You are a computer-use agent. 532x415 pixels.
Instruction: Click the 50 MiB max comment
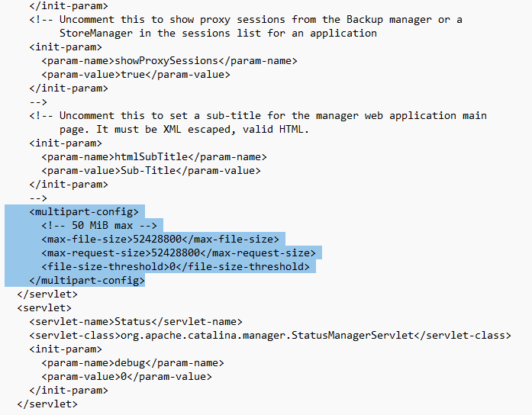coord(99,226)
